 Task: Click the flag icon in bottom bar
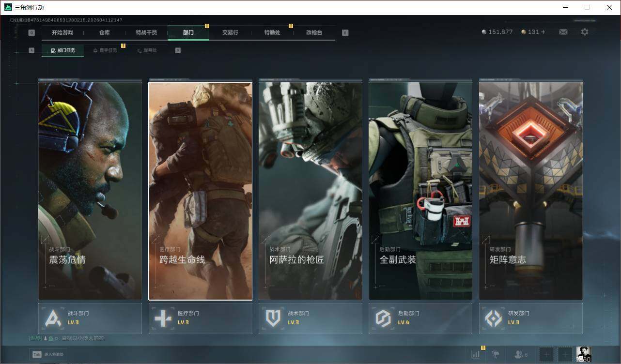496,354
